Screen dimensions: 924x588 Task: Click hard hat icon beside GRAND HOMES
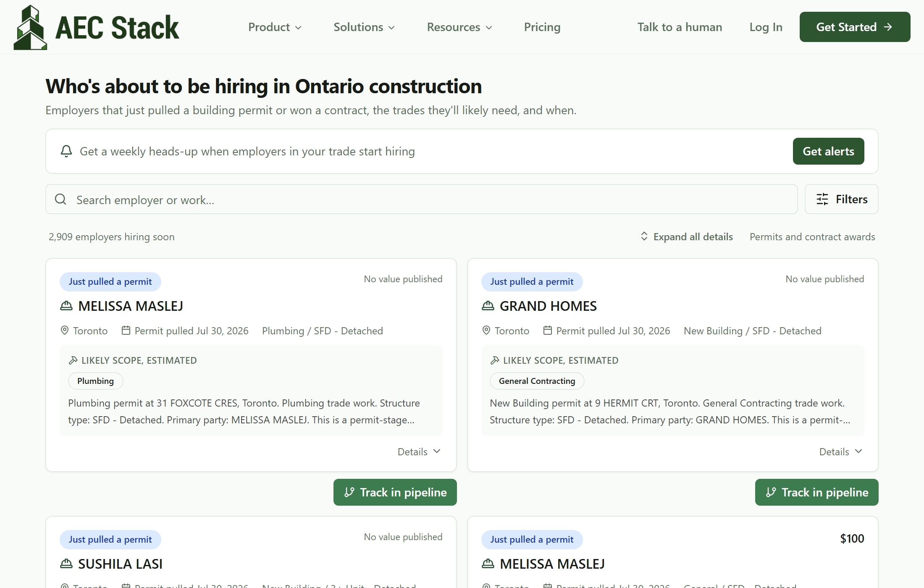click(x=488, y=306)
